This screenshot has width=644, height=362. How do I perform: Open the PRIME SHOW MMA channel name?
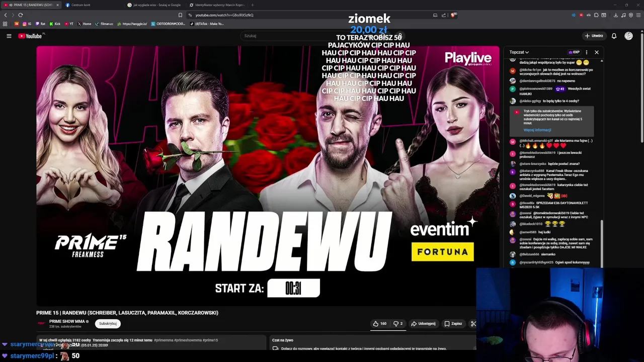tap(66, 321)
